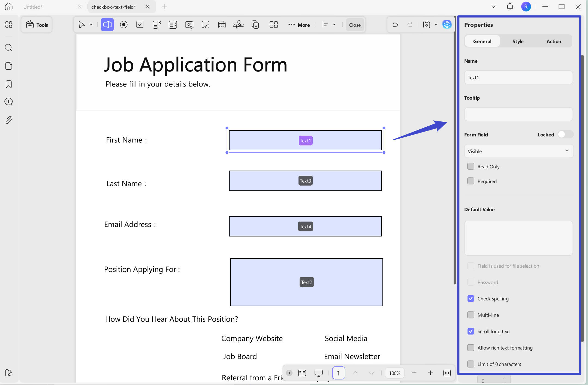Image resolution: width=588 pixels, height=385 pixels.
Task: Open the search icon in sidebar
Action: (x=9, y=48)
